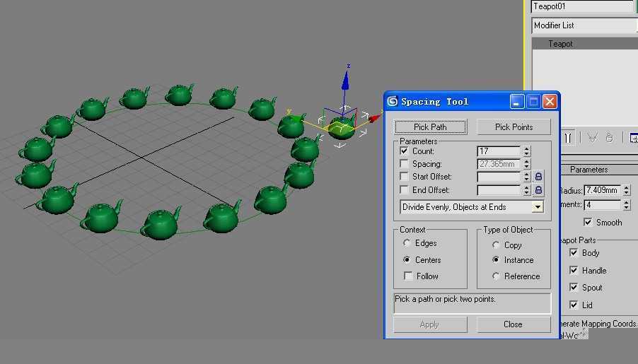Enable the Spacing checkbox
Viewport: 638px width, 364px height.
404,163
